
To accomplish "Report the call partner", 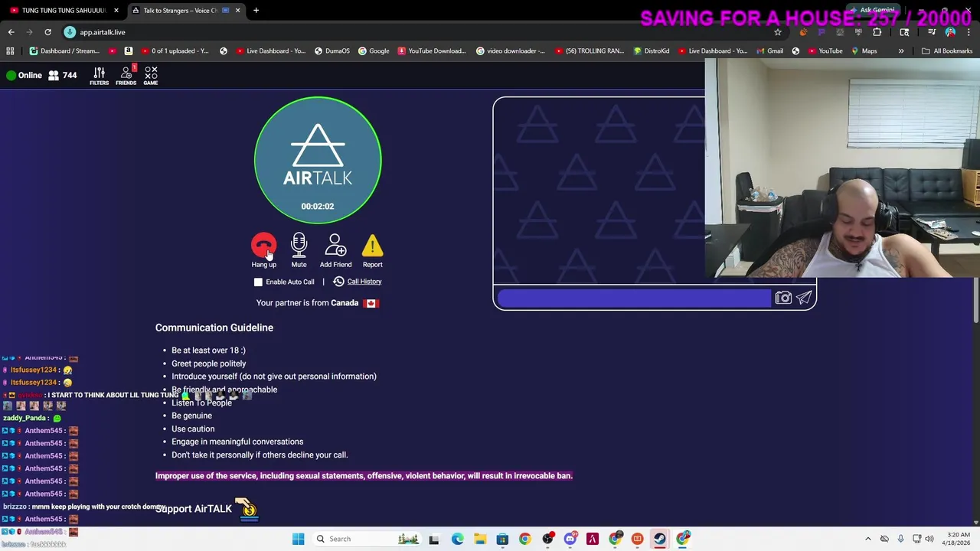I will click(x=372, y=246).
